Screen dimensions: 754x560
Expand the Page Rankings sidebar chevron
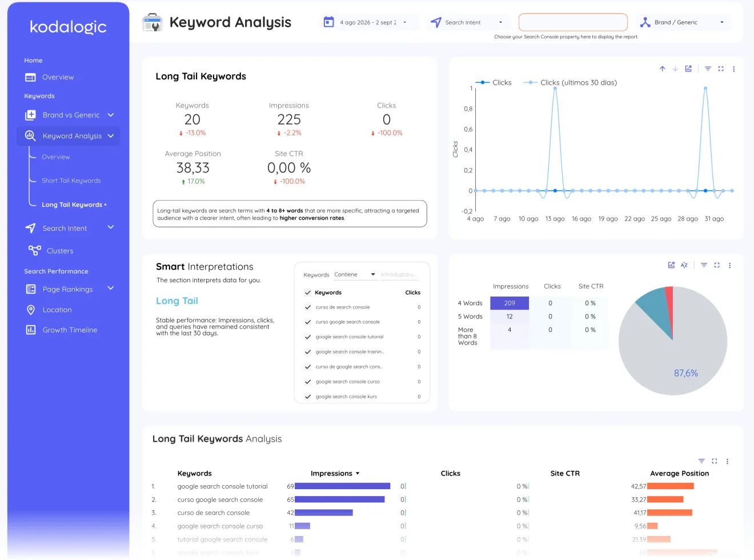(111, 289)
